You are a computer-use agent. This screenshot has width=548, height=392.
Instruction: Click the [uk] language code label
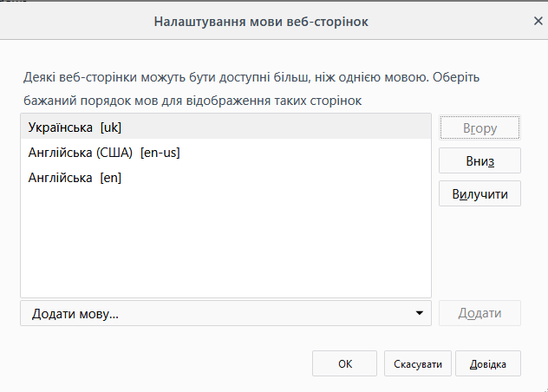point(111,127)
